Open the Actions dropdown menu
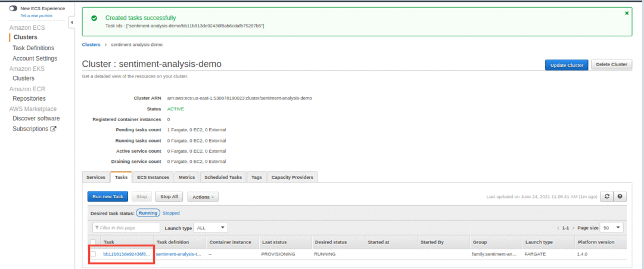The width and height of the screenshot is (644, 269). pyautogui.click(x=203, y=197)
